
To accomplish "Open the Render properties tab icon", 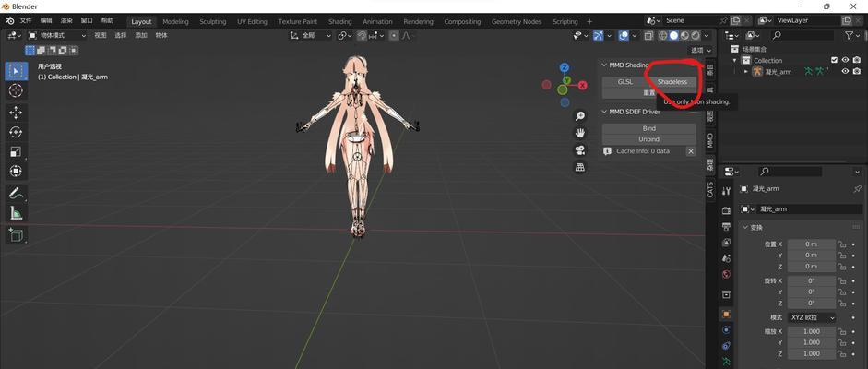I will [x=726, y=210].
